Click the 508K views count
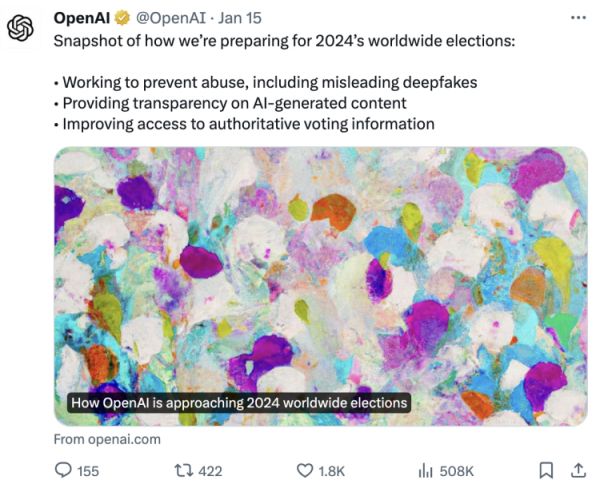This screenshot has height=488, width=600. tap(456, 471)
